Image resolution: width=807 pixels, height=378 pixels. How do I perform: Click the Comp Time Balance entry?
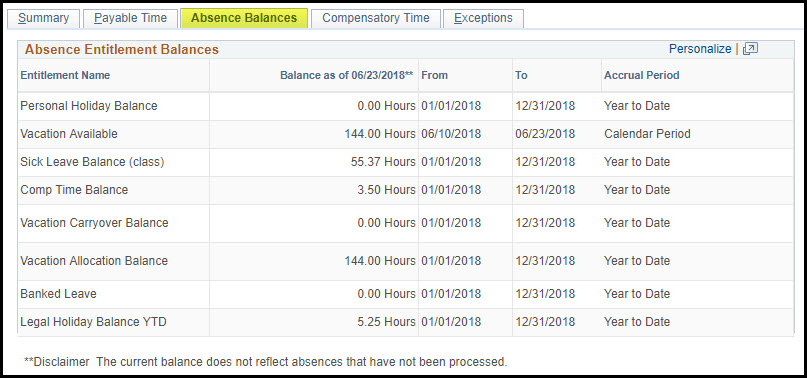coord(74,190)
